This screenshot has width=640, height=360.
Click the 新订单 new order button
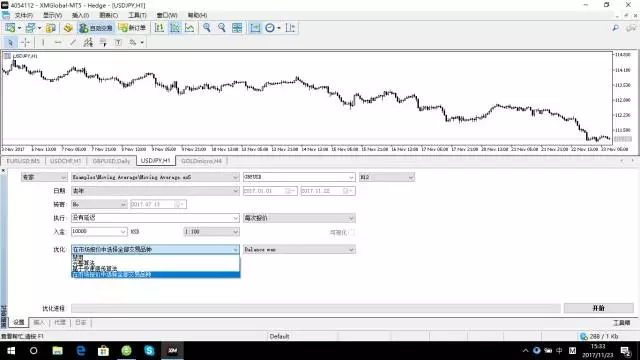point(132,28)
